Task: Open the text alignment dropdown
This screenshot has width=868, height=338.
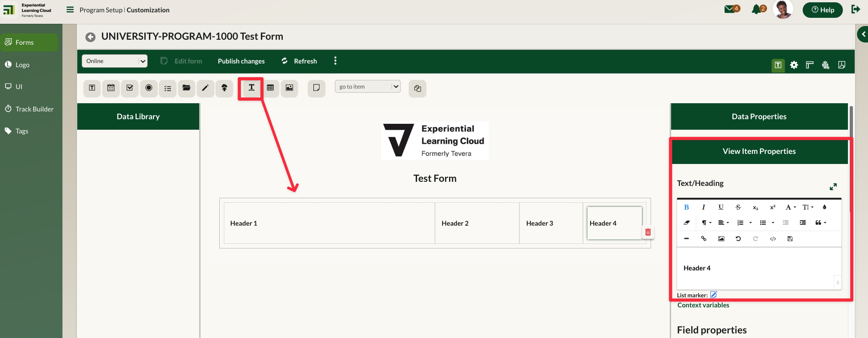Action: pos(723,222)
